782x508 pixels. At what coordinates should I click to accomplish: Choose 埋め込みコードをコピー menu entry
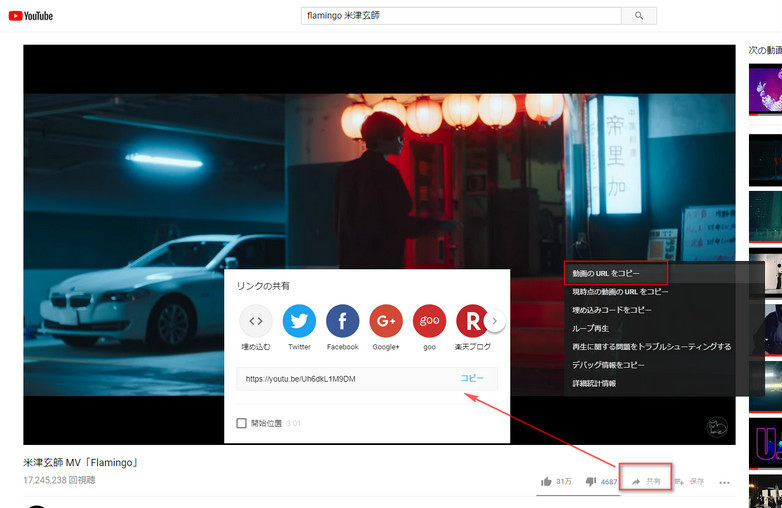(612, 310)
